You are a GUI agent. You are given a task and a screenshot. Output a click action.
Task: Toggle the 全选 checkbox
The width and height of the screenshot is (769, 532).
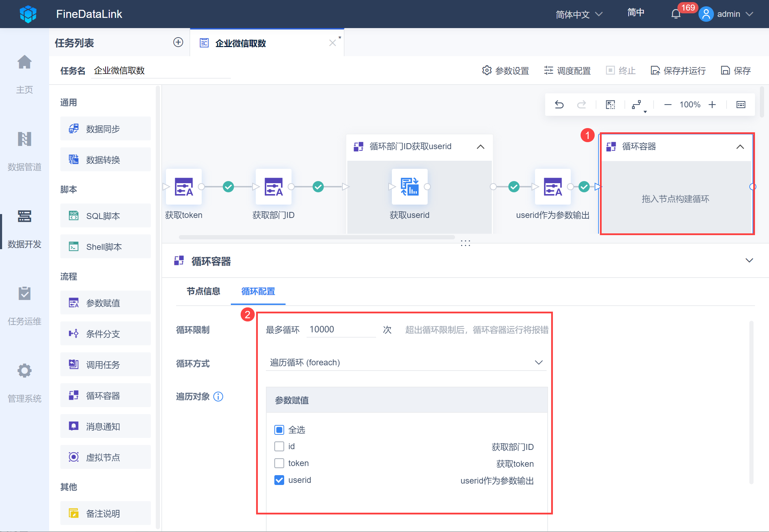[279, 430]
